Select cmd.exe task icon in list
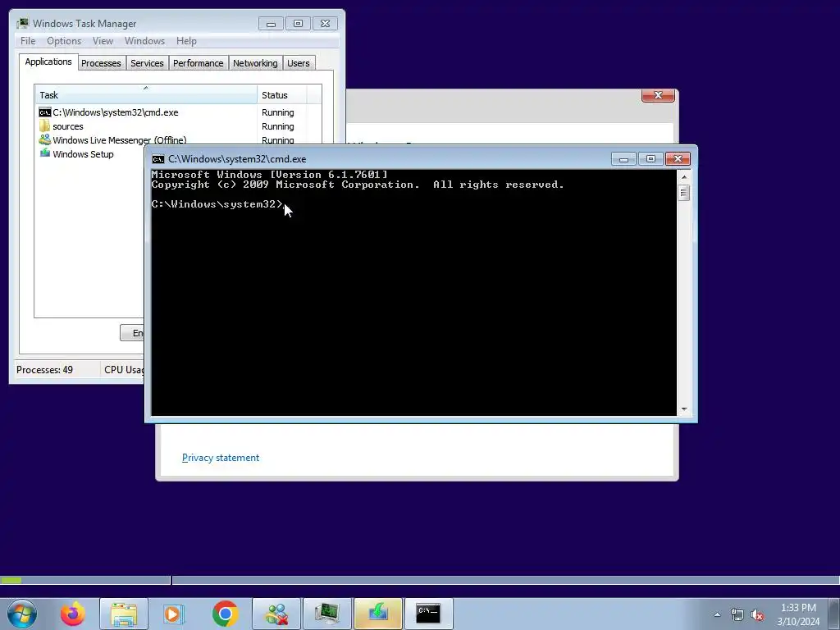840x630 pixels. tap(45, 112)
